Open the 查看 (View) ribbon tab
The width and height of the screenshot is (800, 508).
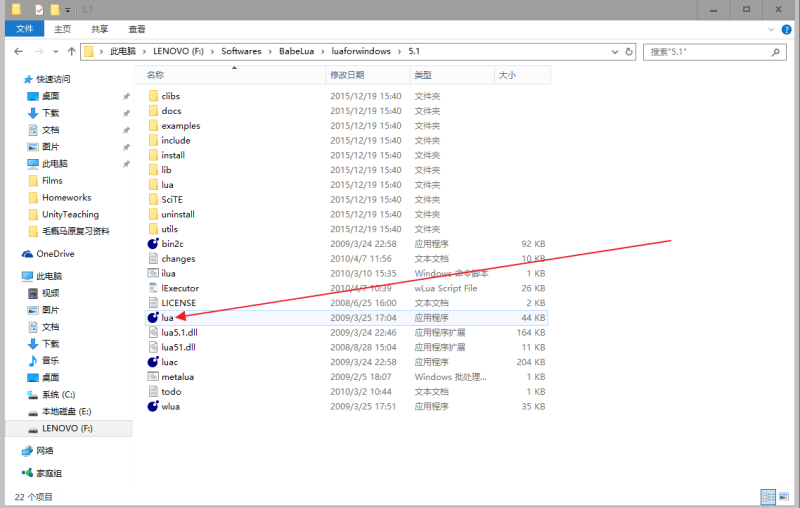click(137, 30)
